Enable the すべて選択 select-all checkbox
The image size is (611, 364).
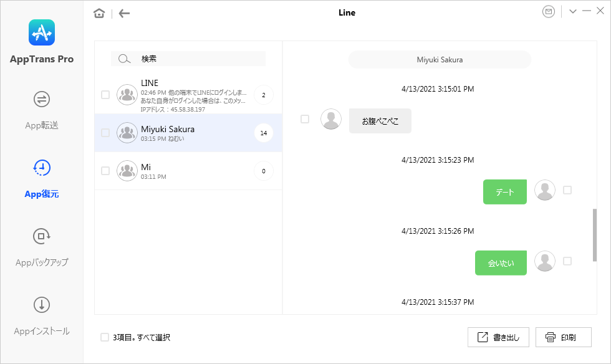tap(105, 337)
